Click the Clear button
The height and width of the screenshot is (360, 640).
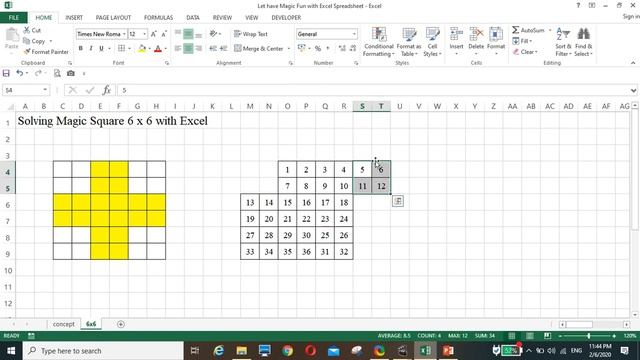point(525,52)
